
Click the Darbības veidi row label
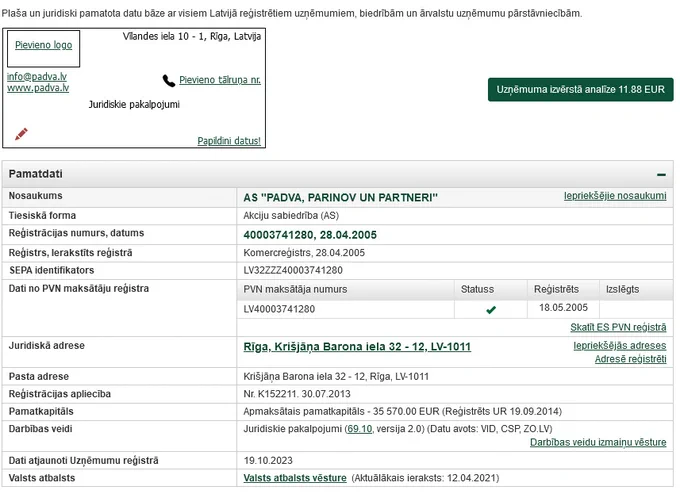40,429
